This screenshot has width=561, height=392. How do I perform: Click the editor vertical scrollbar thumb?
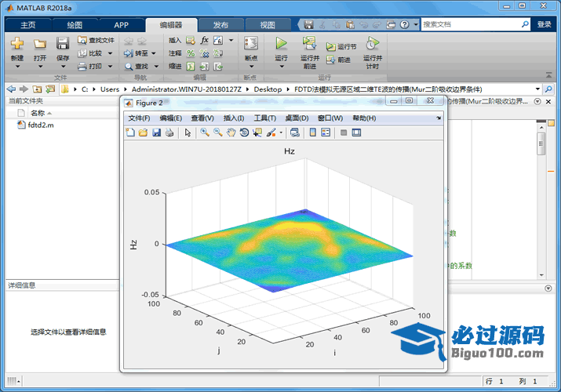click(x=541, y=143)
